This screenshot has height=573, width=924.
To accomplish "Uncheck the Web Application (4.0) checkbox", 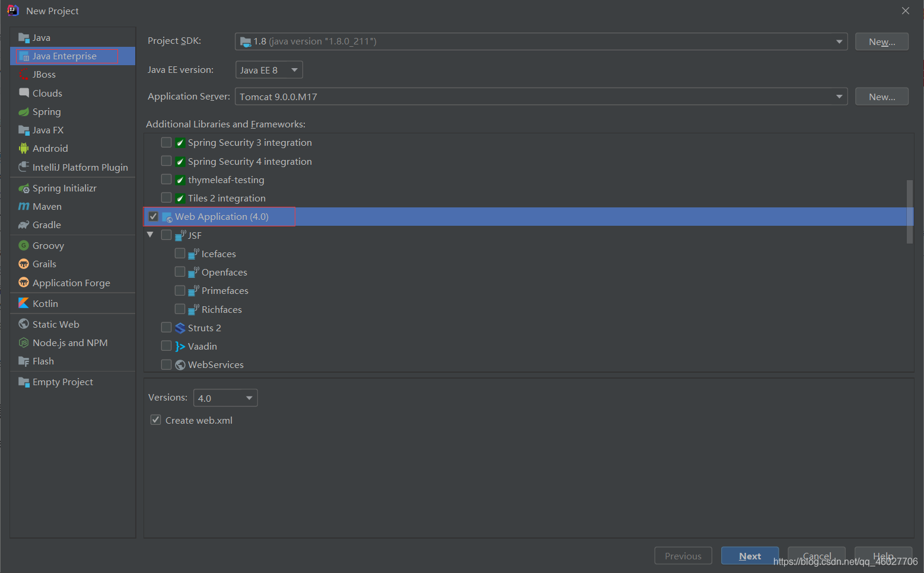I will (x=154, y=216).
